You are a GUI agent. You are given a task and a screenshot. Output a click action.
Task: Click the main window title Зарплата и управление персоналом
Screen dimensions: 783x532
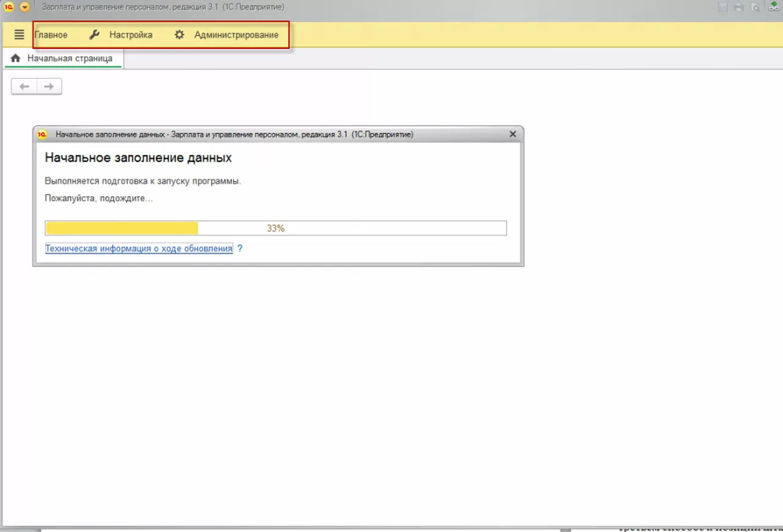[163, 7]
